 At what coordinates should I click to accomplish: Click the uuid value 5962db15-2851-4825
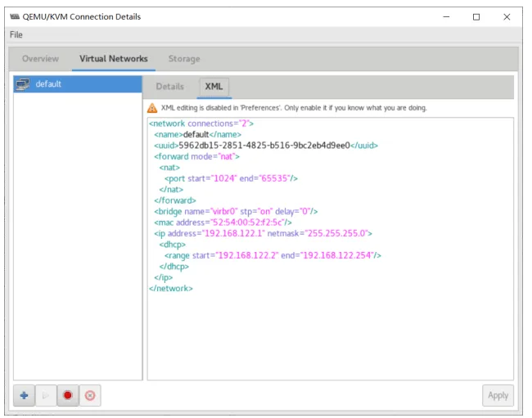pos(264,146)
